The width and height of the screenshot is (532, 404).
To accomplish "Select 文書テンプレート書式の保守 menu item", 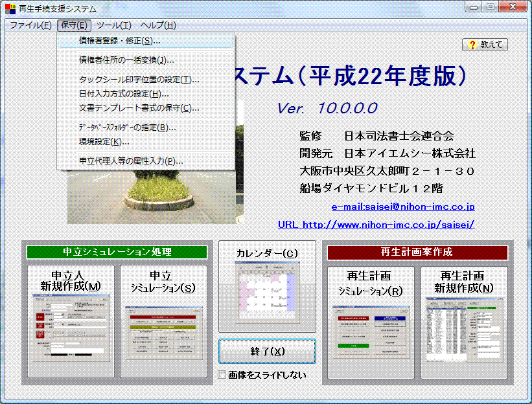I will (139, 108).
